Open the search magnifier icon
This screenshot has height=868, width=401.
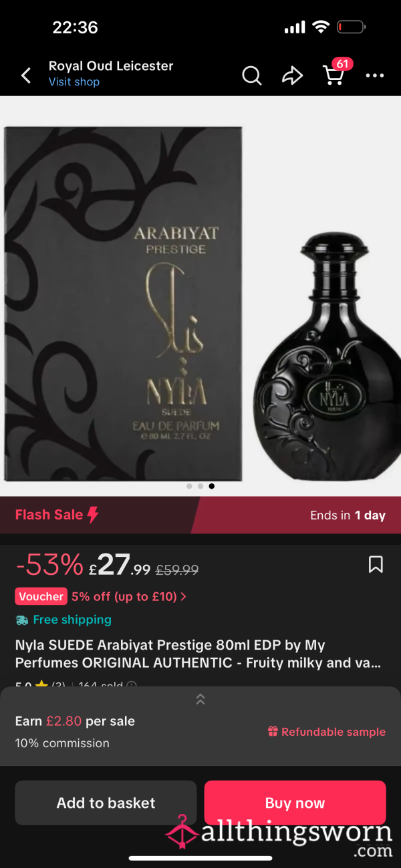(251, 75)
